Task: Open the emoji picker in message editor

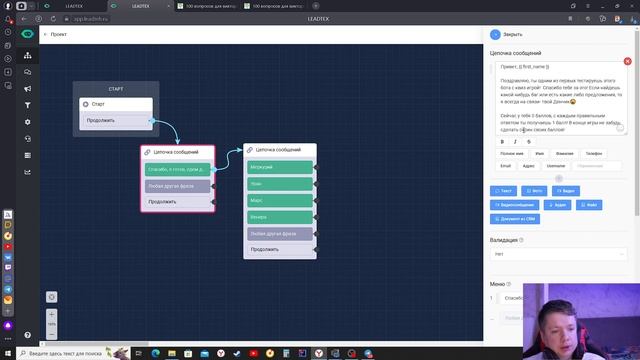Action: [620, 128]
